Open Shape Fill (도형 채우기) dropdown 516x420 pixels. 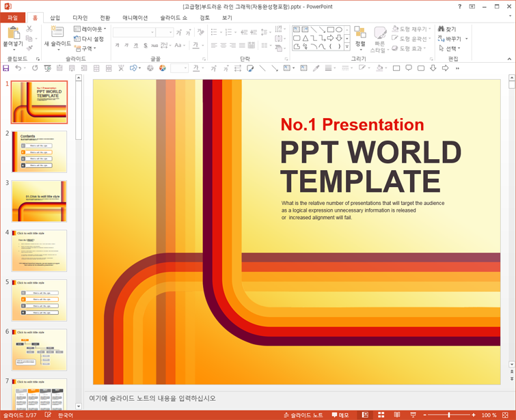(x=411, y=29)
